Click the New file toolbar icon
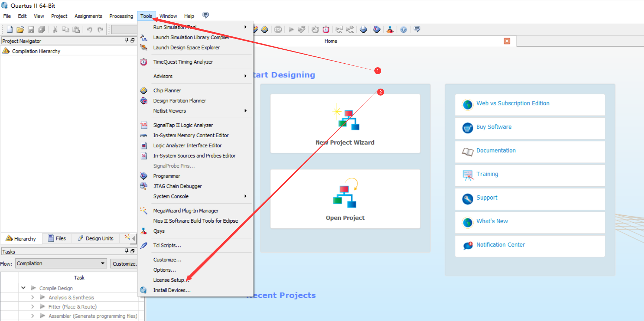Image resolution: width=644 pixels, height=321 pixels. click(x=10, y=29)
